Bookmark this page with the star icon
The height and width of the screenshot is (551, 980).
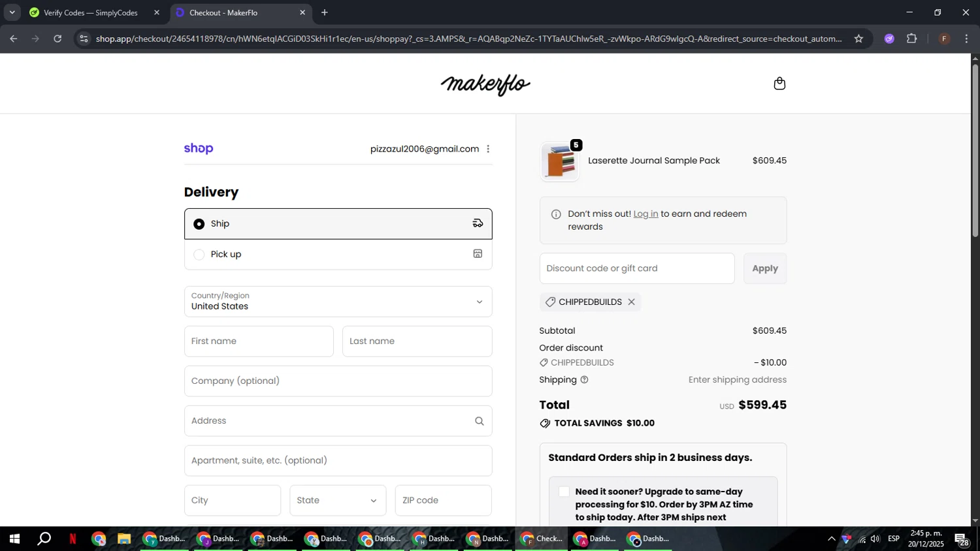click(858, 39)
